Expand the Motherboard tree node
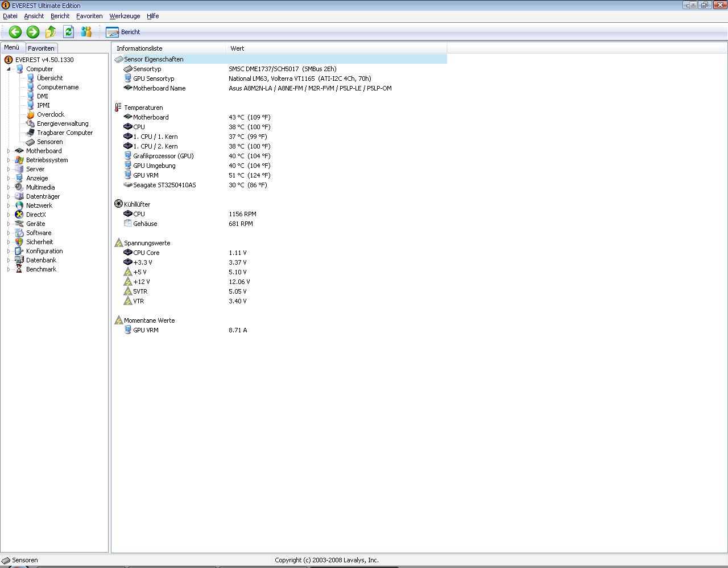The height and width of the screenshot is (568, 728). pos(9,151)
